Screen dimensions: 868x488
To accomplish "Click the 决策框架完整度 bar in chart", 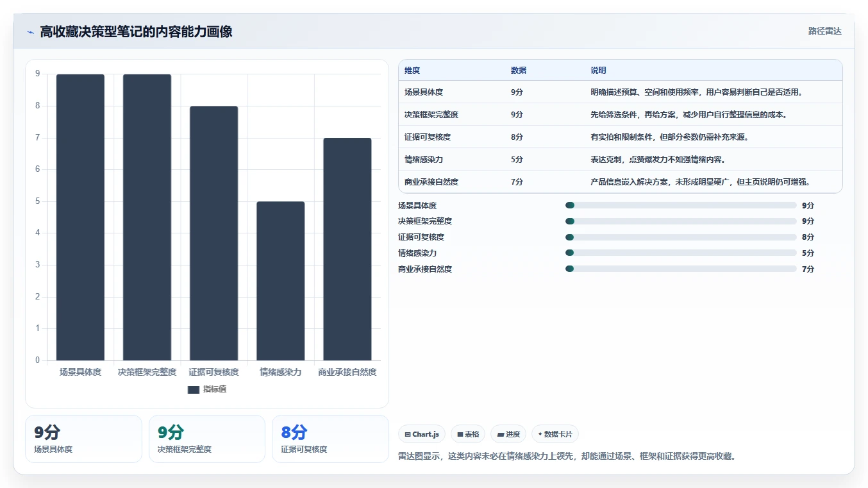I will 147,217.
